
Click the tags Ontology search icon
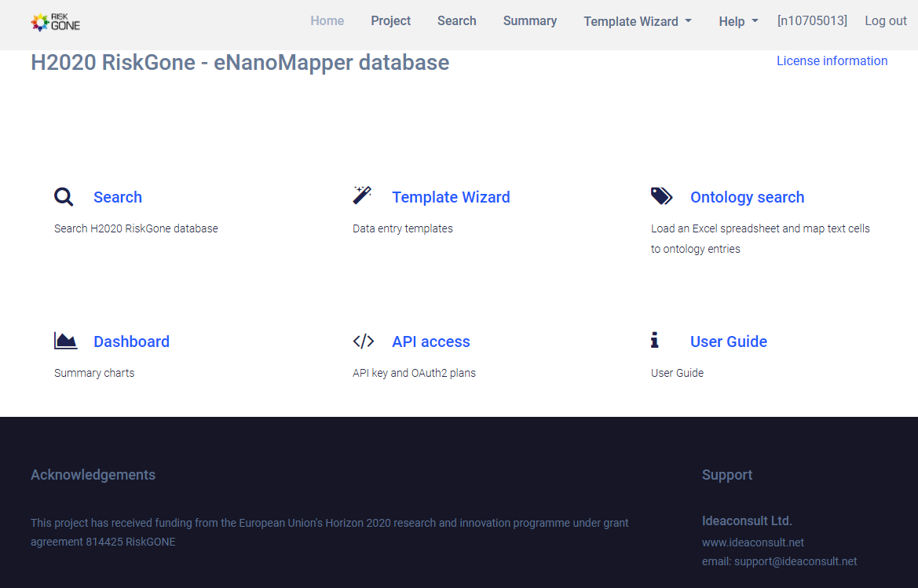pos(661,196)
